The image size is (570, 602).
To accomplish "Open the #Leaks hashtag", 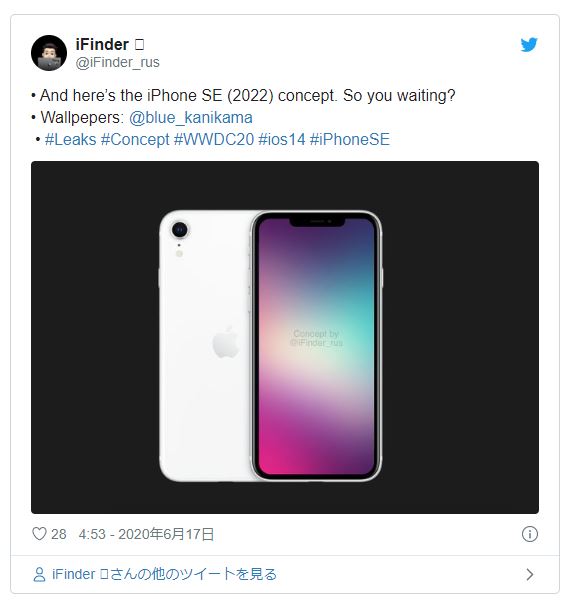I will (x=70, y=139).
